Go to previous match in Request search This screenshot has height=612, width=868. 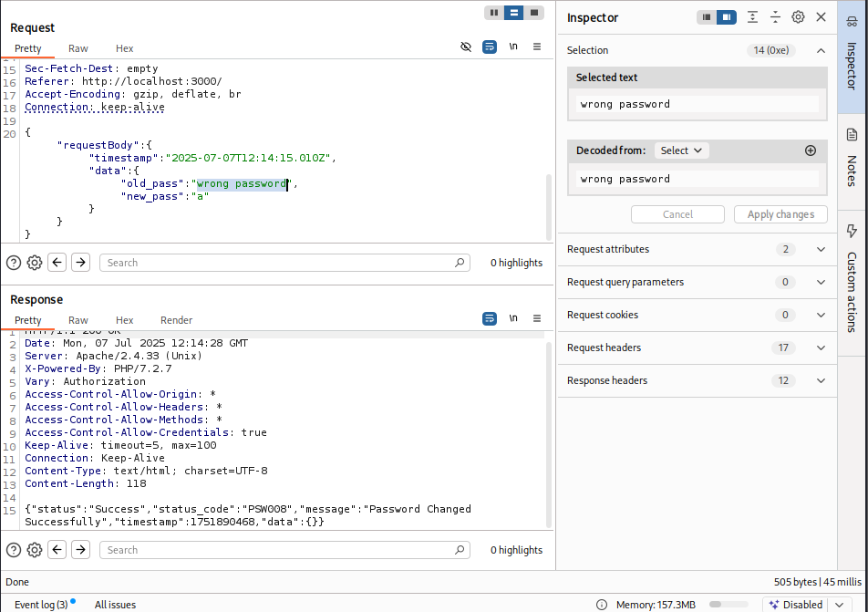click(x=57, y=263)
